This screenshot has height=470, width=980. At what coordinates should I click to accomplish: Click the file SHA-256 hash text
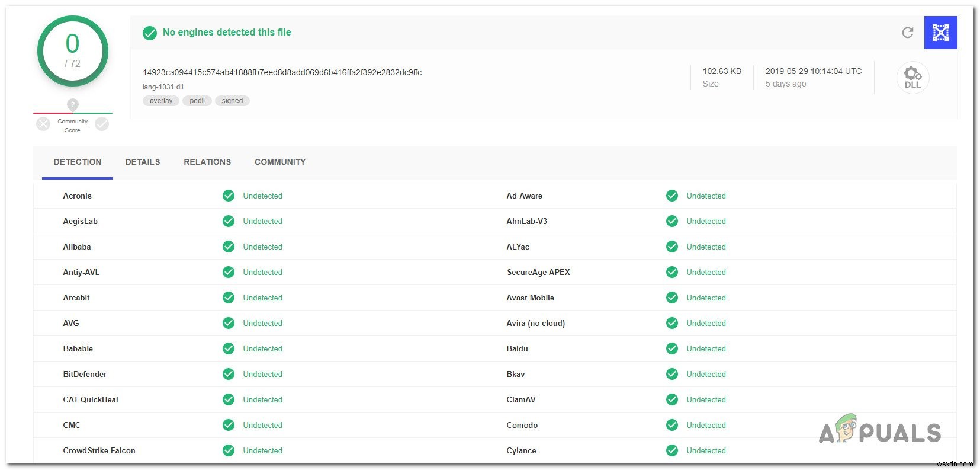point(282,72)
